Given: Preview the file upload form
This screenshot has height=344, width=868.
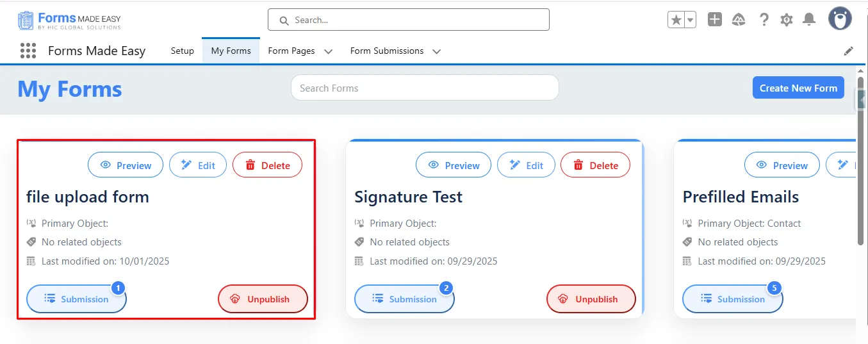Looking at the screenshot, I should (126, 165).
